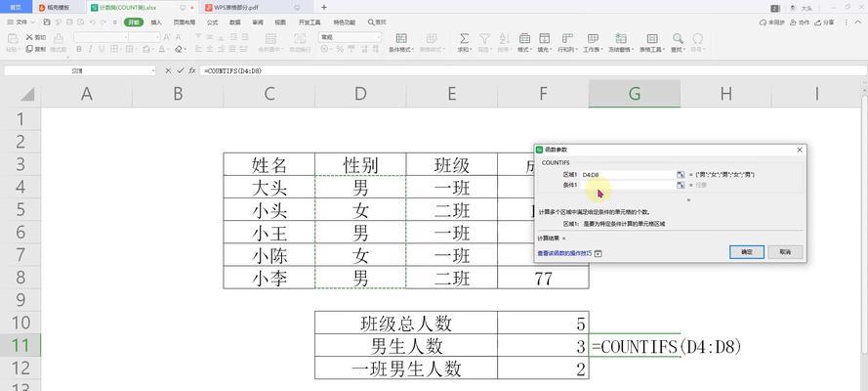Viewport: 868px width, 391px height.
Task: Confirm the formula with the checkmark icon
Action: coord(180,71)
